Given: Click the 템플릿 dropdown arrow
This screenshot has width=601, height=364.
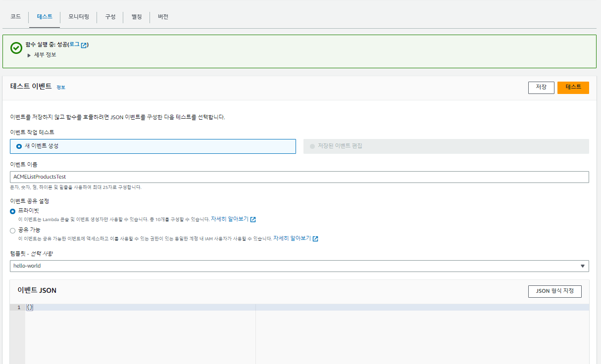Looking at the screenshot, I should [x=583, y=266].
